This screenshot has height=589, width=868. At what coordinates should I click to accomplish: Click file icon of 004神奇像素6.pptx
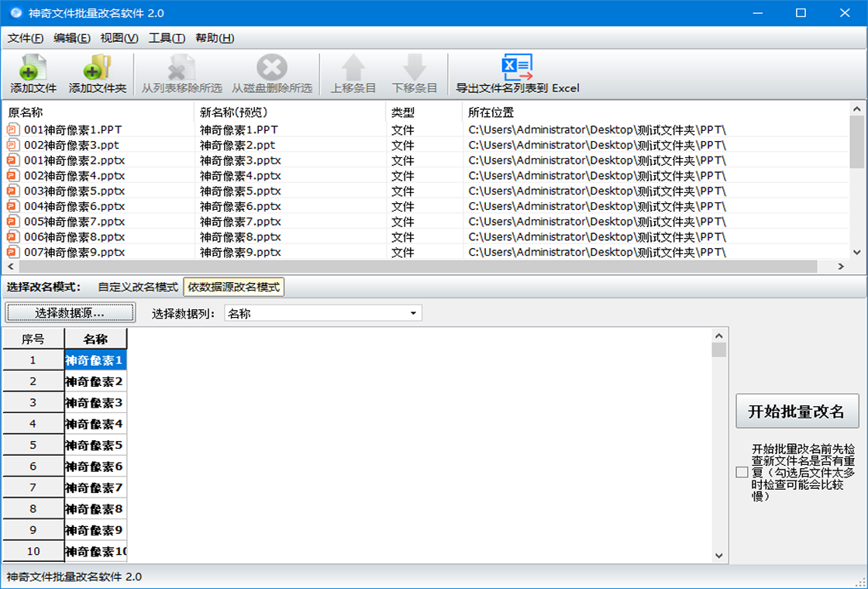12,206
